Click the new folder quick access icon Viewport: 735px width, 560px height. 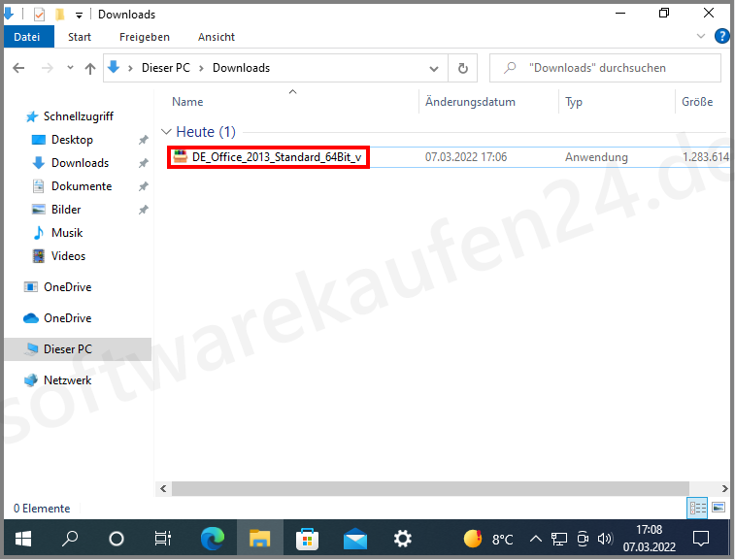[x=59, y=15]
